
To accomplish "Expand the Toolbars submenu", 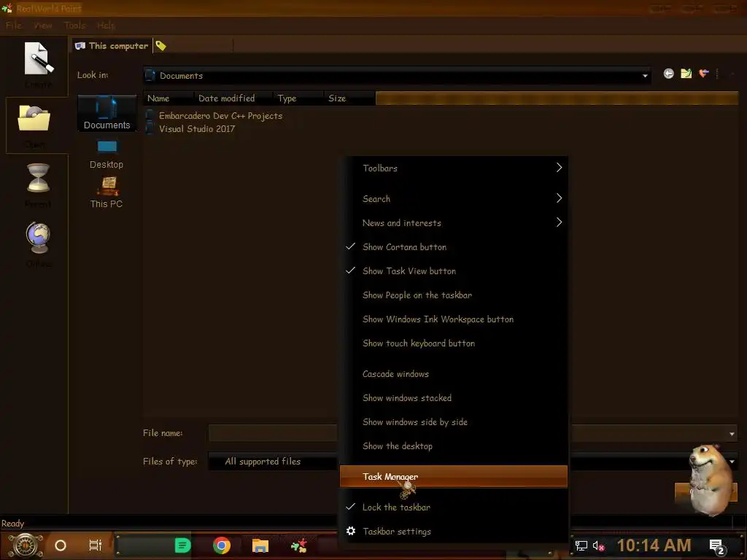I will [x=454, y=168].
